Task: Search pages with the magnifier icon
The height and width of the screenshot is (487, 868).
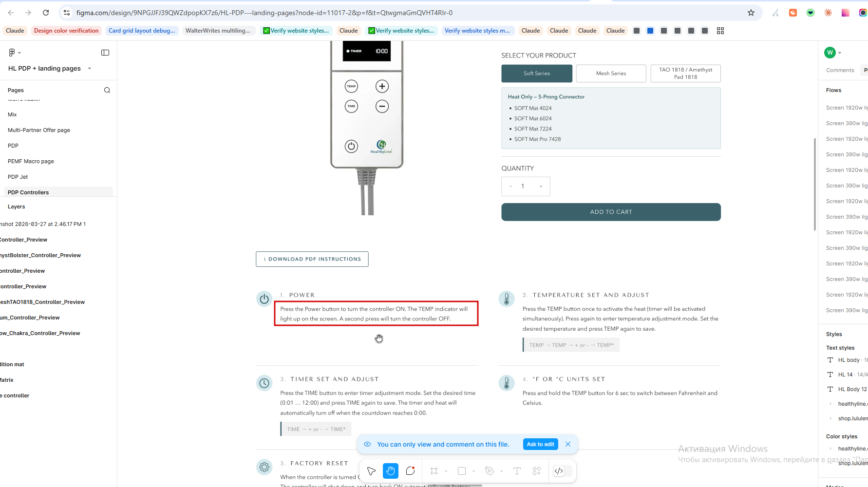Action: pos(107,90)
